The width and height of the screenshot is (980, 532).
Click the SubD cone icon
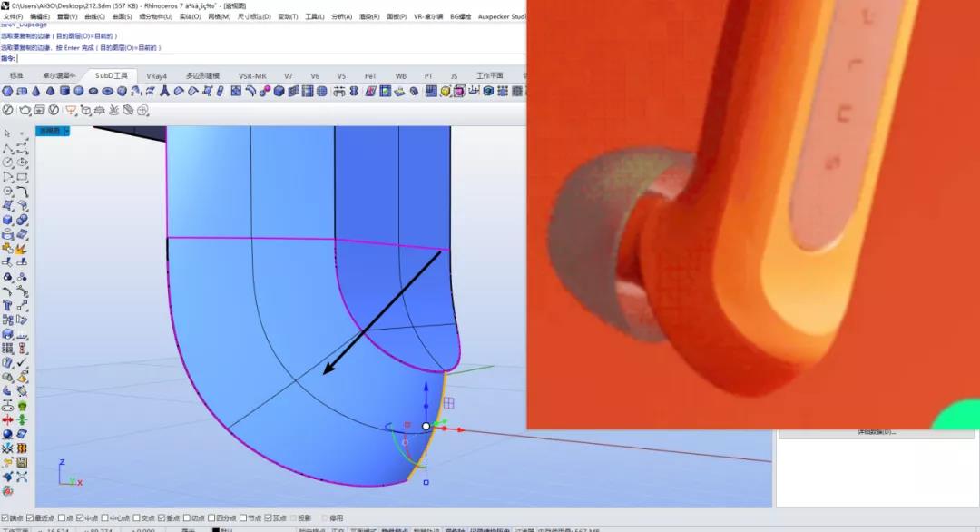36,92
